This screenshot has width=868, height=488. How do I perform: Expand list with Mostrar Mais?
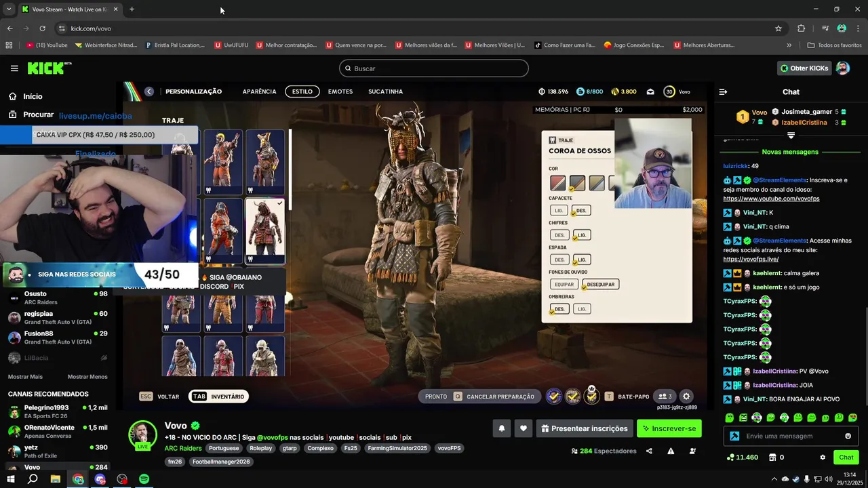coord(25,377)
